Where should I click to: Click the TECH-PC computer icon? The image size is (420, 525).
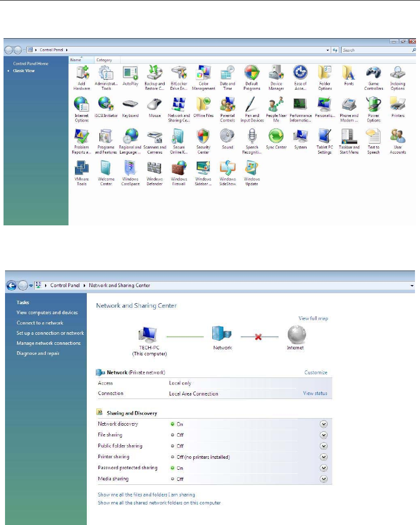click(148, 335)
